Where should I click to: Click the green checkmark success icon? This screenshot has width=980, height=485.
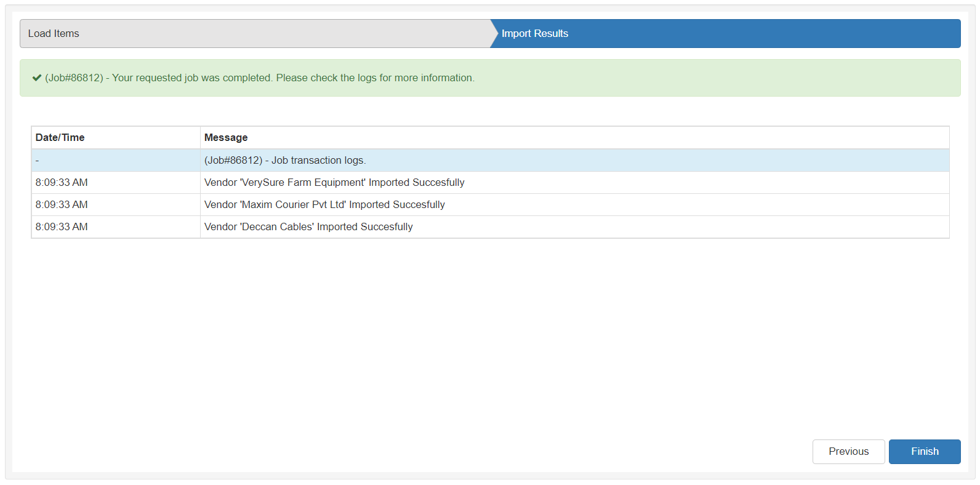37,78
